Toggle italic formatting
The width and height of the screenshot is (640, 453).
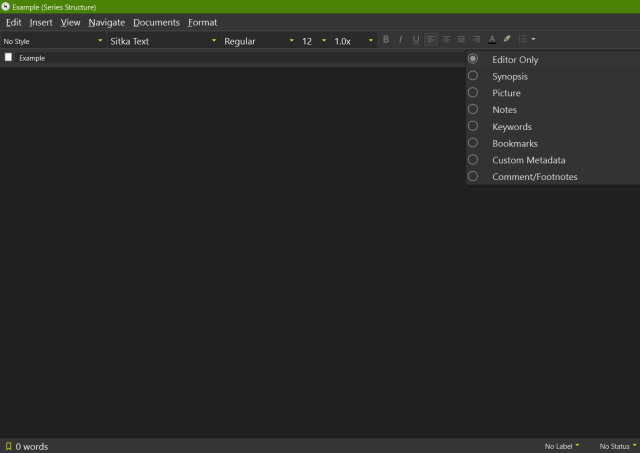(x=401, y=40)
